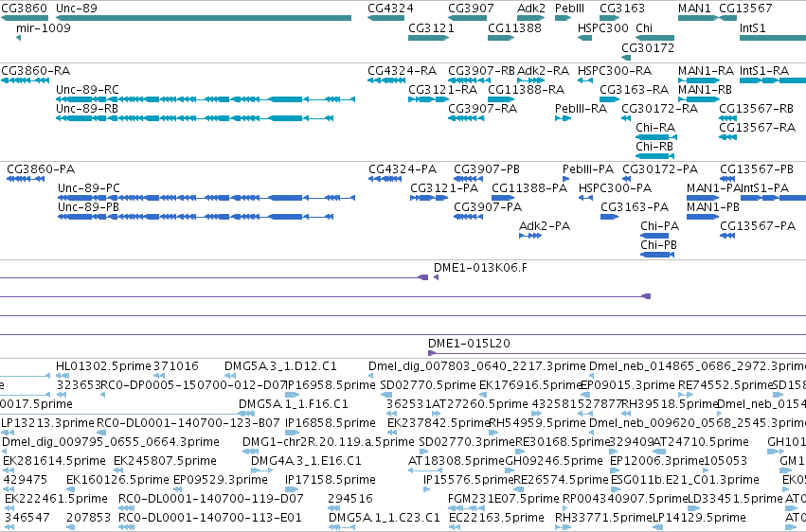Click the Chi gene label

click(x=644, y=27)
